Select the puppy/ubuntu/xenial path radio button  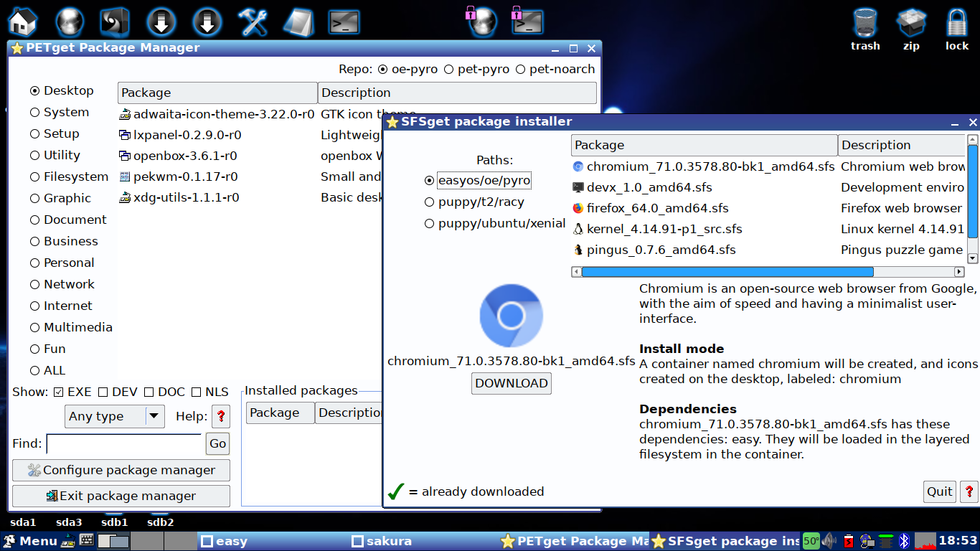pyautogui.click(x=429, y=224)
